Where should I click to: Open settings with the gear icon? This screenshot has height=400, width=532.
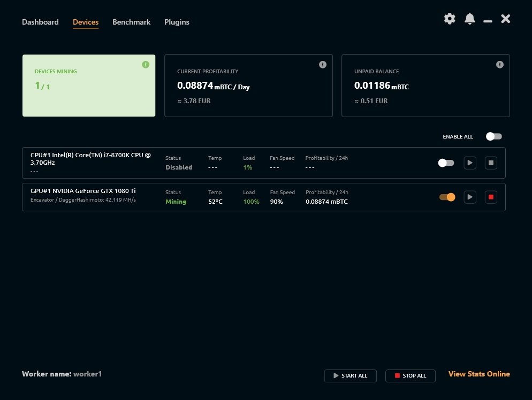pyautogui.click(x=450, y=19)
